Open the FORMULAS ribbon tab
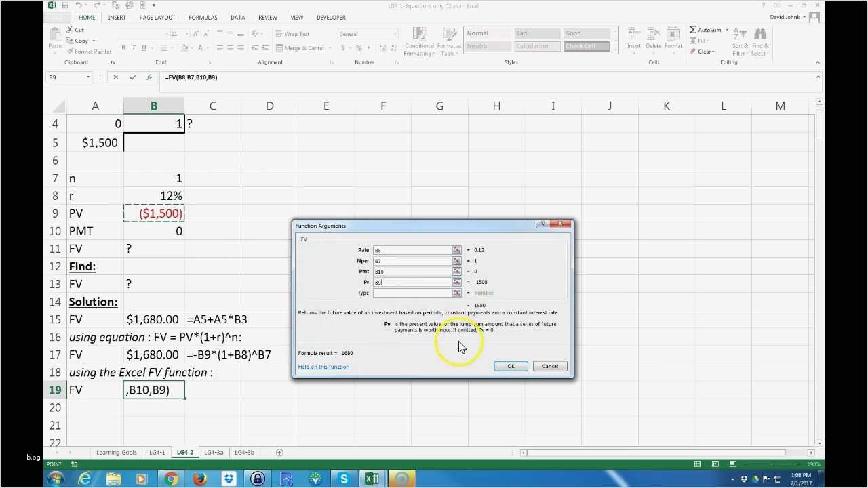This screenshot has width=868, height=488. (203, 18)
